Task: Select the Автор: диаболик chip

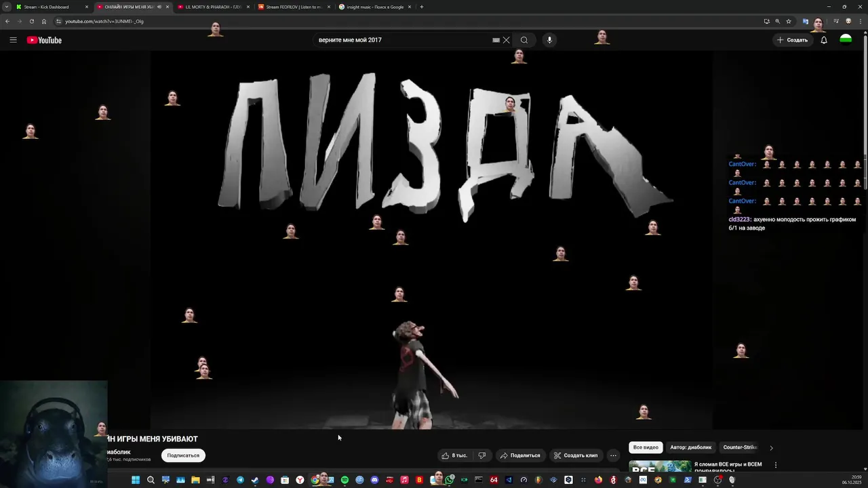Action: click(x=690, y=447)
